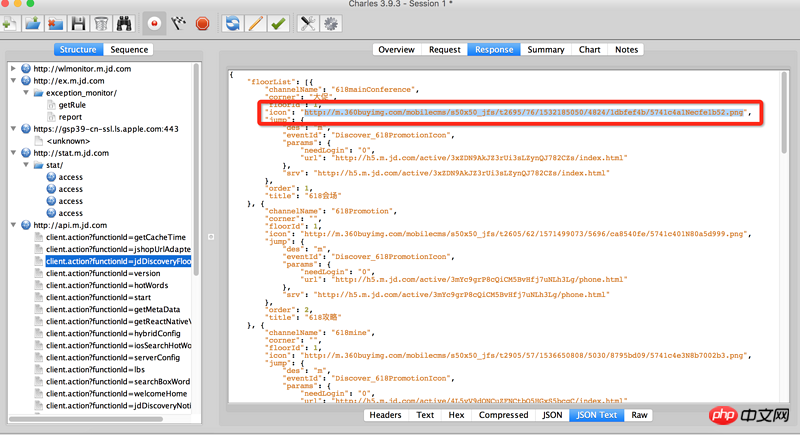Toggle breakpoints with the red octagon icon
800x435 pixels.
(203, 23)
